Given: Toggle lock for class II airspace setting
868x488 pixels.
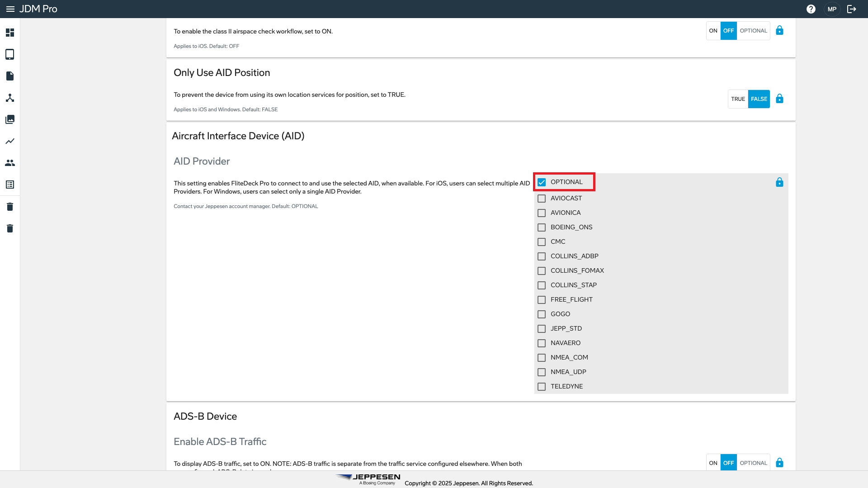Looking at the screenshot, I should point(779,31).
